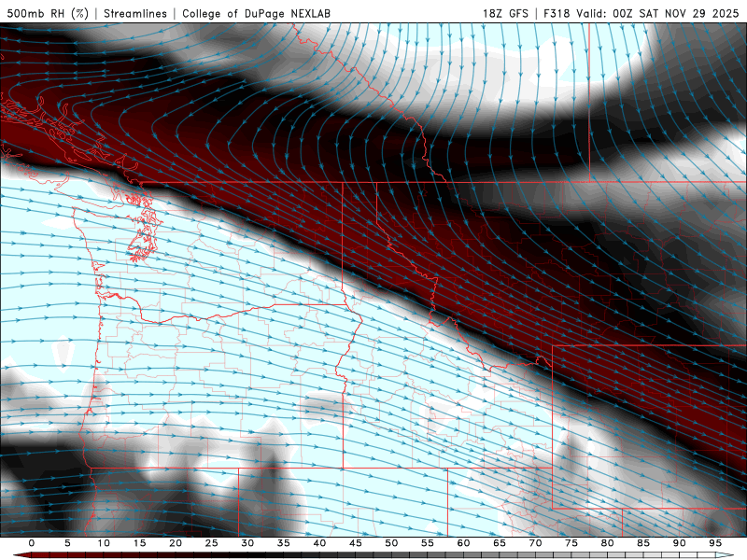The image size is (747, 560).
Task: Click the "F318" forecast hour label
Action: (557, 13)
